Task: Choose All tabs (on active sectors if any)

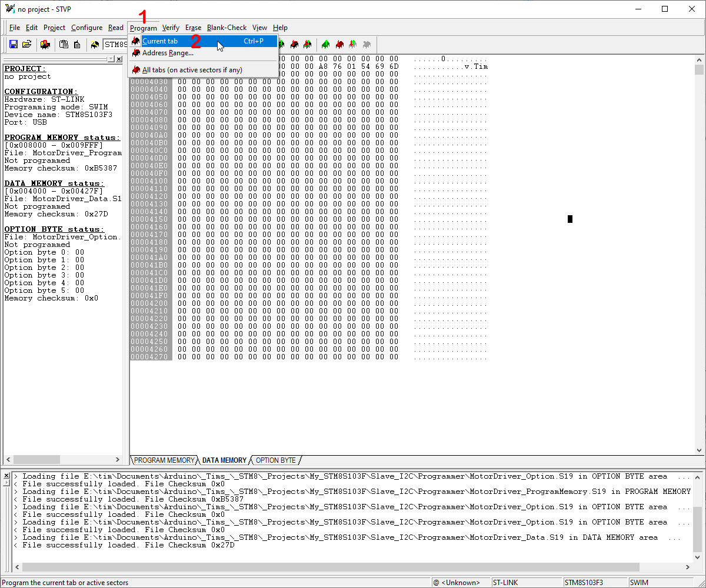Action: coord(204,70)
